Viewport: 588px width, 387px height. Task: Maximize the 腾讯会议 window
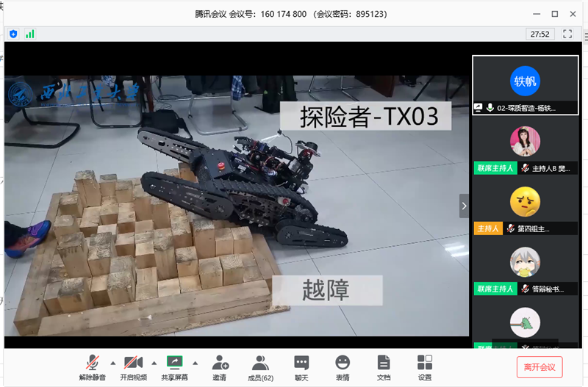coord(555,14)
